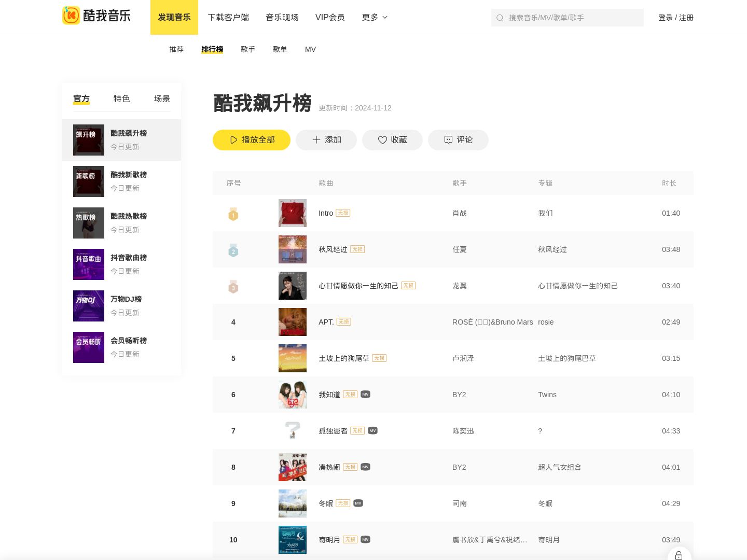Click the MV badge next to 我知道
This screenshot has height=560, width=747.
[x=365, y=395]
